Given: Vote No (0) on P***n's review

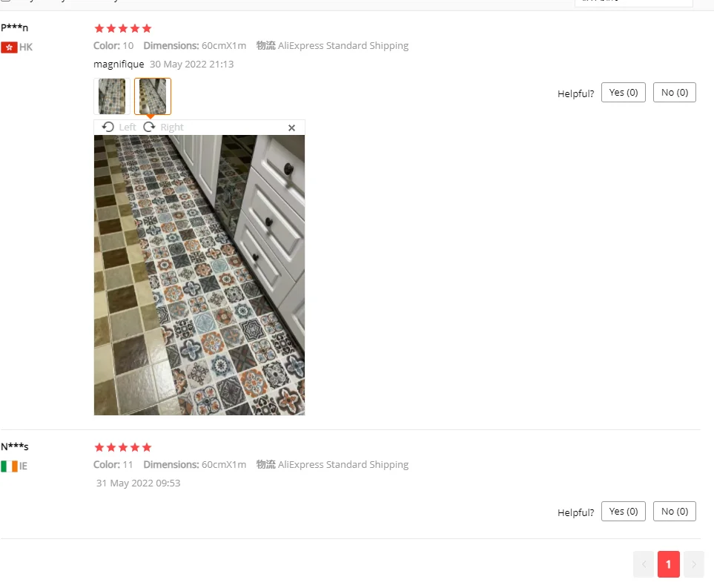Looking at the screenshot, I should tap(675, 93).
